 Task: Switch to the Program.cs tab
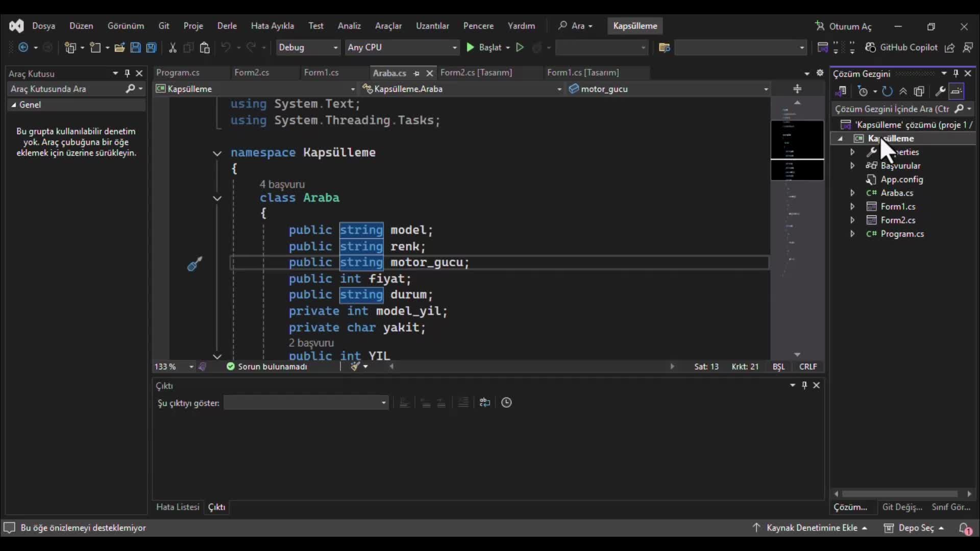pos(178,72)
